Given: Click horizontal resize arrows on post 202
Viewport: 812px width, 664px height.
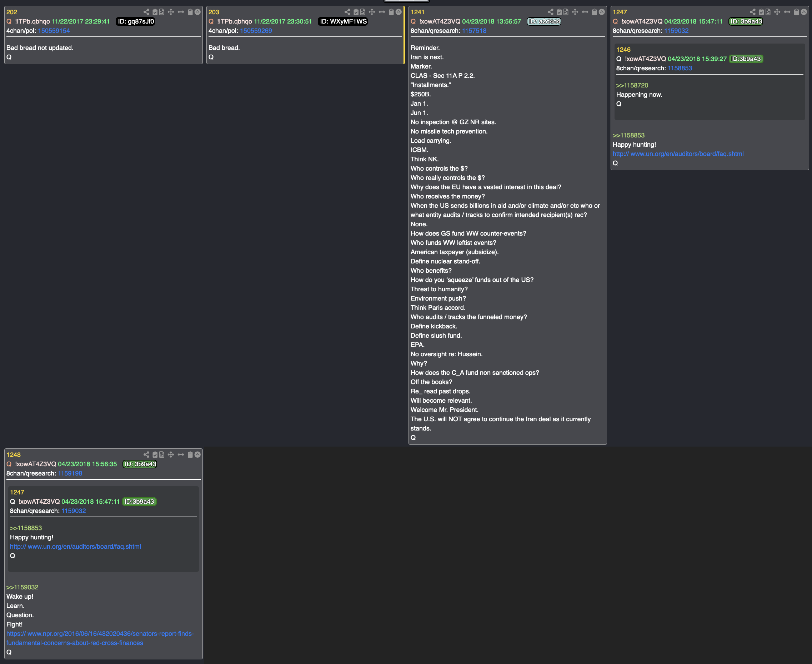Looking at the screenshot, I should [181, 12].
